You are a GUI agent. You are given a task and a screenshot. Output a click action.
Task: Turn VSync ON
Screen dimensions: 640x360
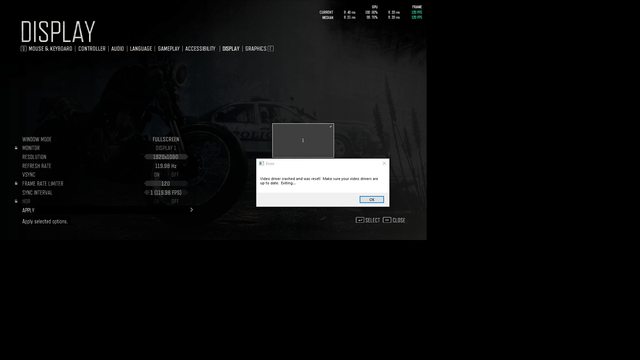[x=157, y=175]
